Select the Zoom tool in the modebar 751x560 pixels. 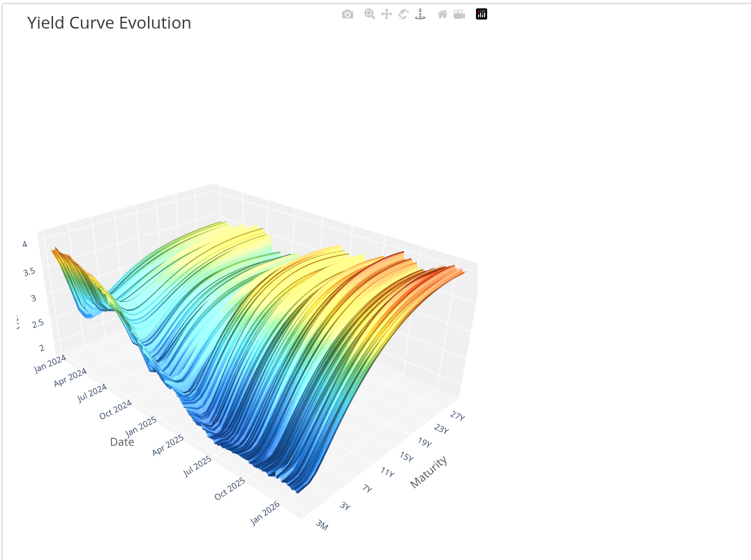pyautogui.click(x=368, y=14)
